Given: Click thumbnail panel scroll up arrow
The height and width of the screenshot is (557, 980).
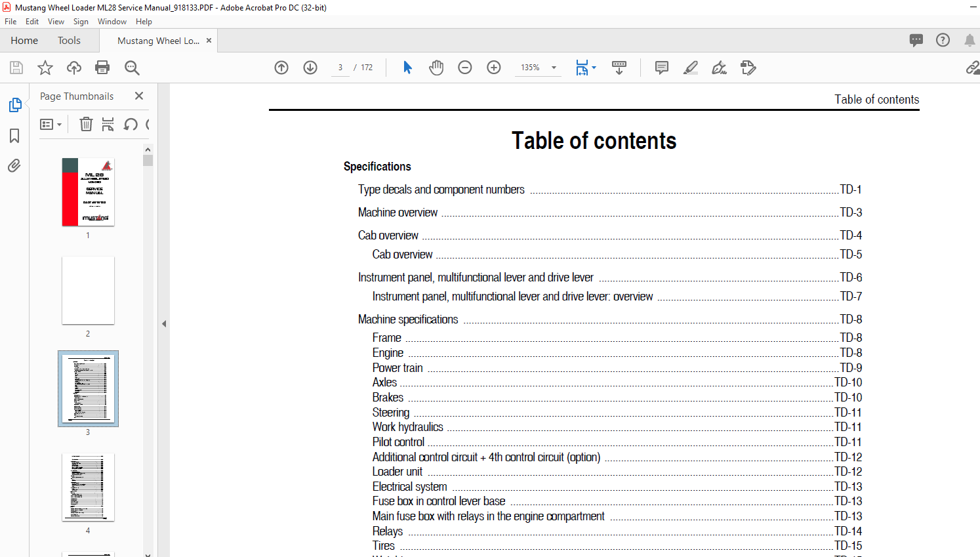Looking at the screenshot, I should 148,150.
